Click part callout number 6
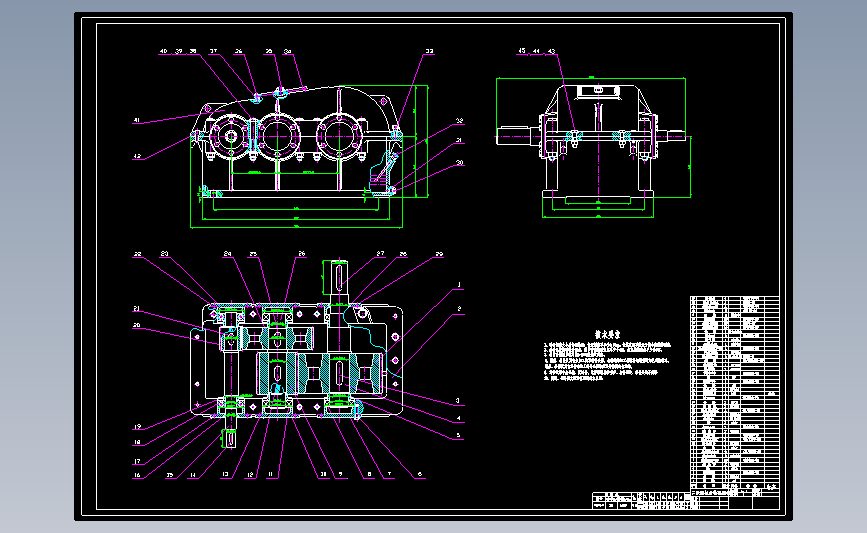 pos(420,474)
